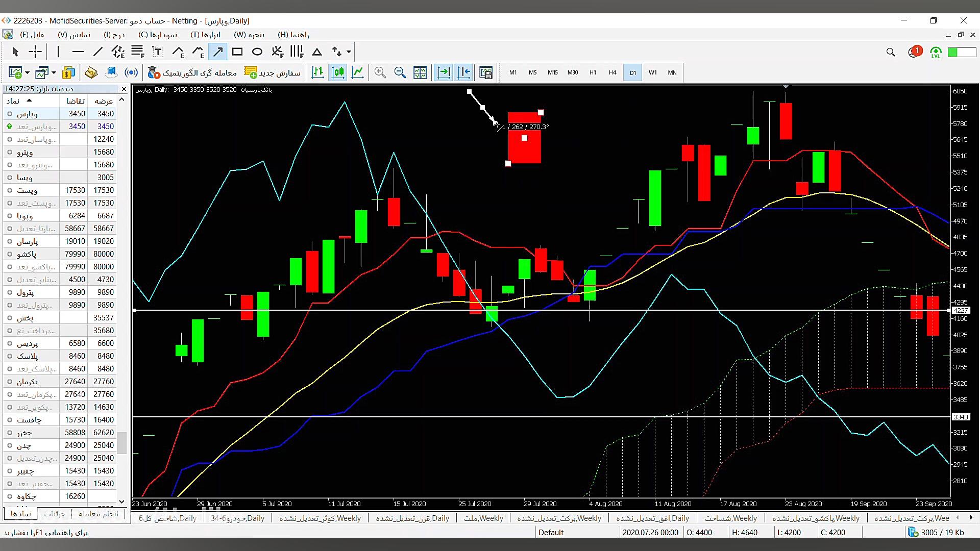Toggle chart shift from right edge
980x551 pixels.
click(464, 72)
